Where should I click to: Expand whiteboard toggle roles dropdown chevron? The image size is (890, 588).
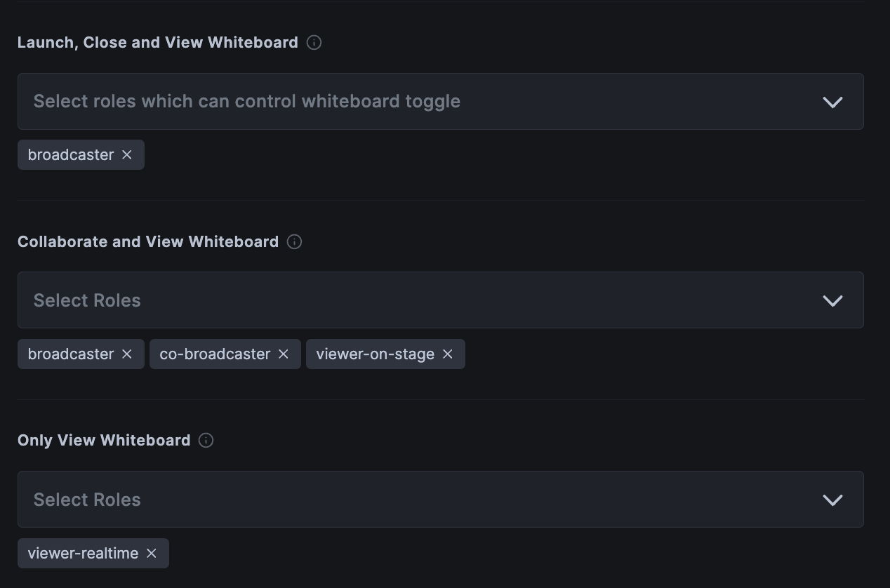(x=832, y=102)
